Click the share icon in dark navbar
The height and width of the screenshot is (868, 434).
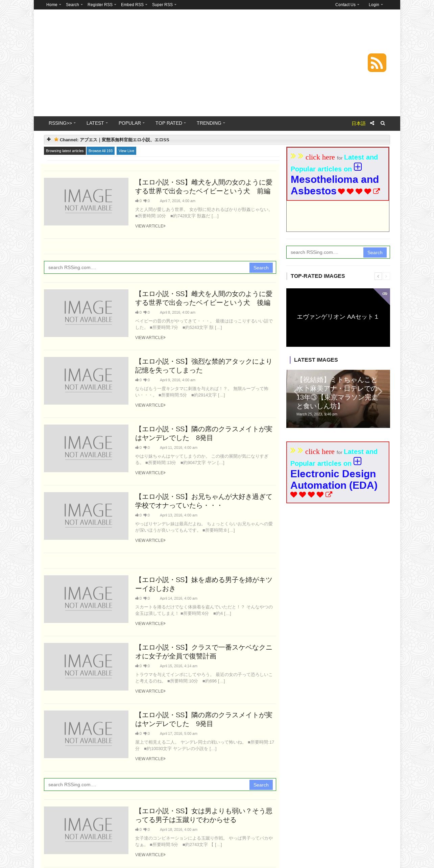point(372,123)
